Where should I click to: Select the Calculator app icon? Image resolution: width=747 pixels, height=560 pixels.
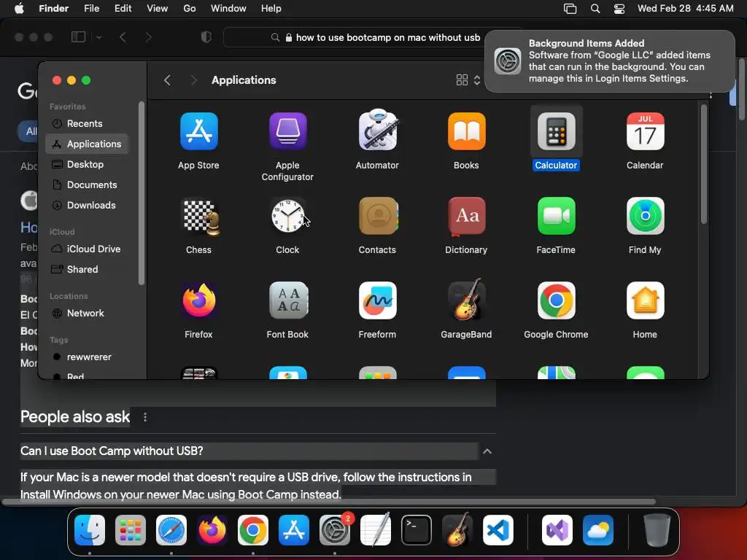click(556, 131)
